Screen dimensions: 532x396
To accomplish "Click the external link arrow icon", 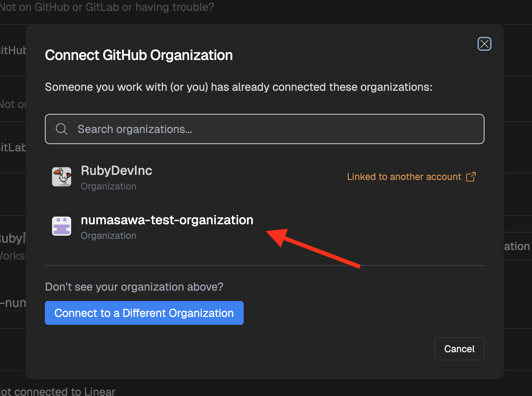I will [x=471, y=177].
